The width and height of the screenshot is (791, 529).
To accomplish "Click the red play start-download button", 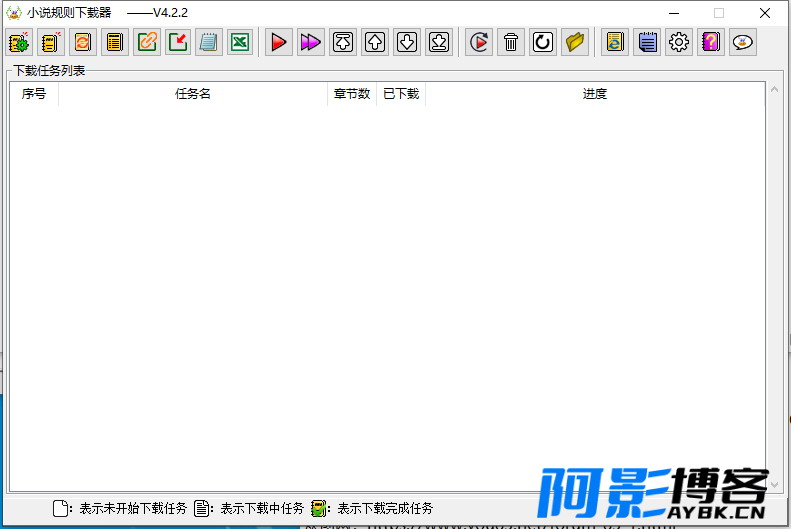I will [279, 42].
